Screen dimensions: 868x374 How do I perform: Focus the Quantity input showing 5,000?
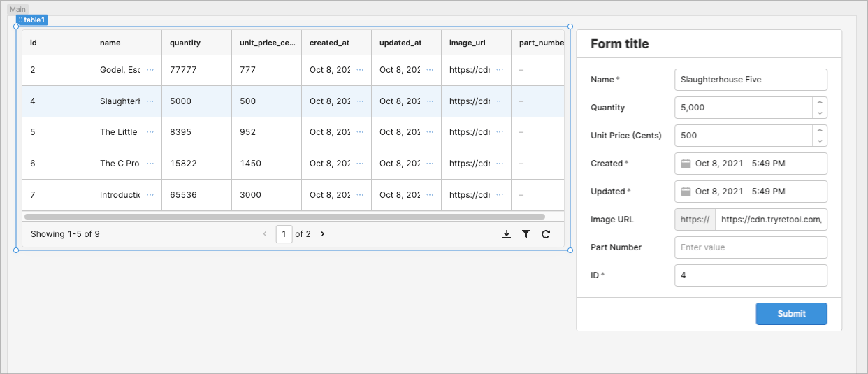(743, 108)
